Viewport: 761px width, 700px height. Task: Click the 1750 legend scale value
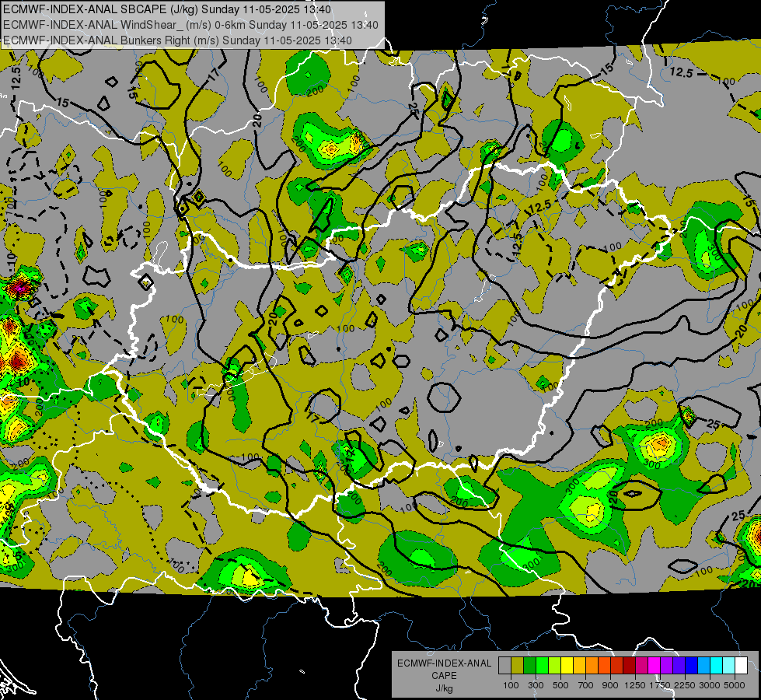[660, 685]
